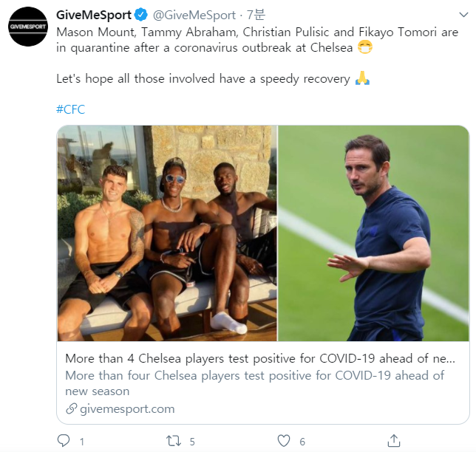Open the photo of man in blue shirt
Viewport: 476px width, 452px height.
373,233
